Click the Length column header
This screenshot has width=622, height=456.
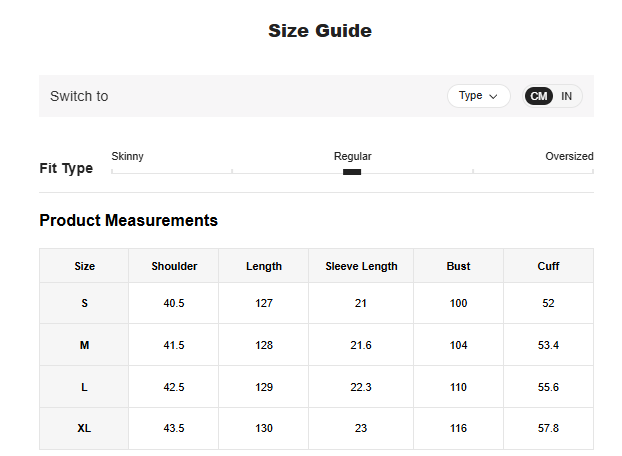pyautogui.click(x=264, y=266)
